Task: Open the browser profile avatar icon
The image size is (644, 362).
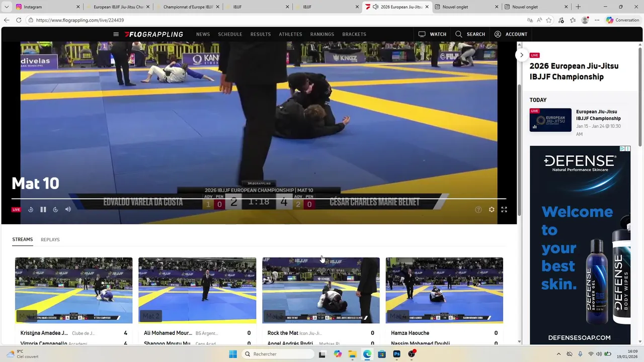Action: tap(585, 20)
